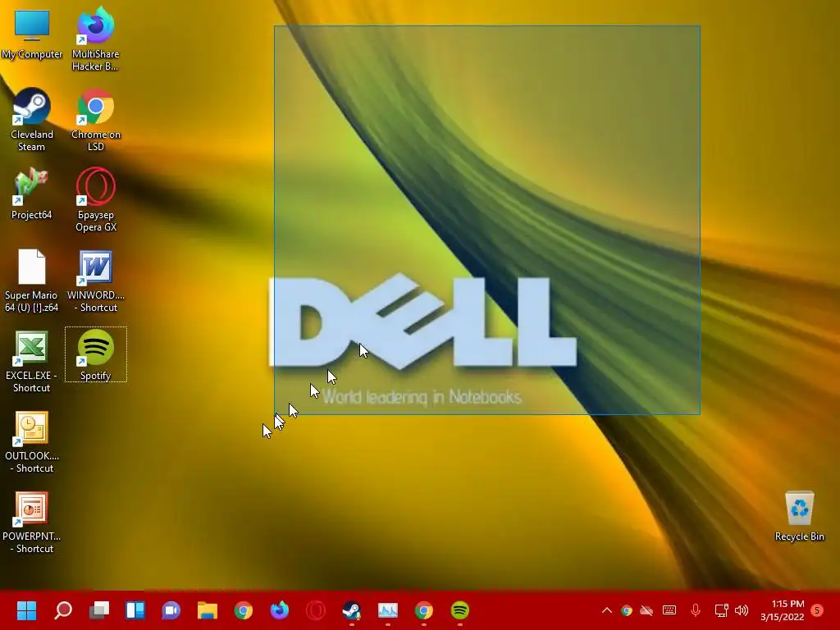Select the Cleveland Steam shortcut
840x630 pixels.
32,120
